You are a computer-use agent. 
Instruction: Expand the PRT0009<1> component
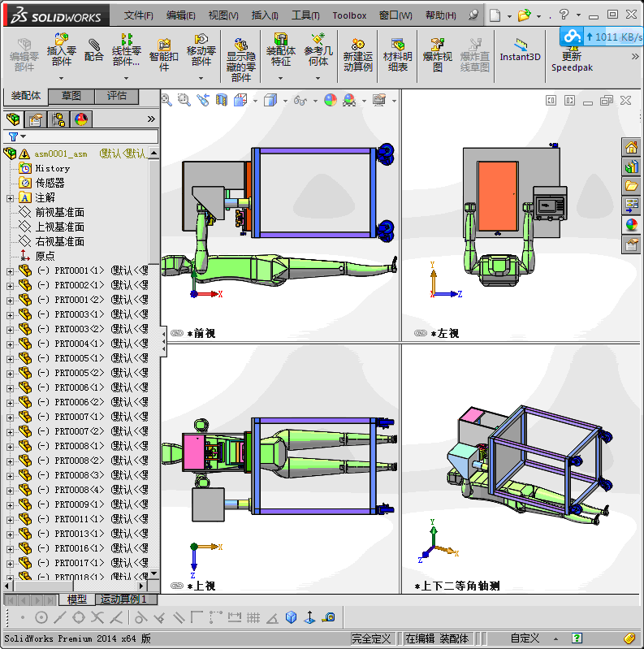point(10,505)
